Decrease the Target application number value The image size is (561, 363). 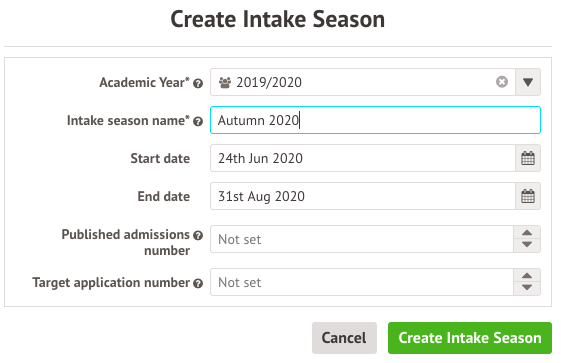527,288
